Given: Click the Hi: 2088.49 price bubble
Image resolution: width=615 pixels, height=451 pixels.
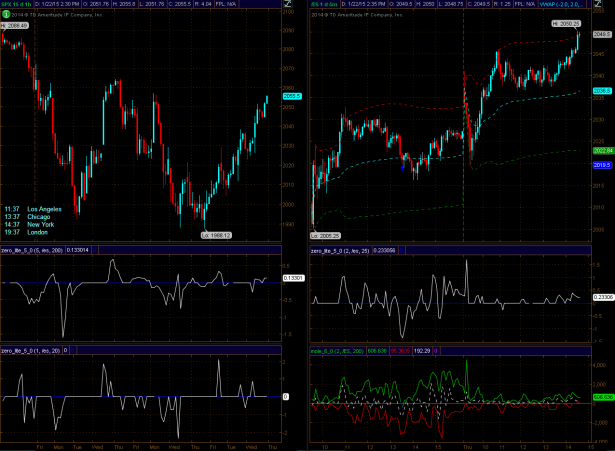Looking at the screenshot, I should 15,25.
